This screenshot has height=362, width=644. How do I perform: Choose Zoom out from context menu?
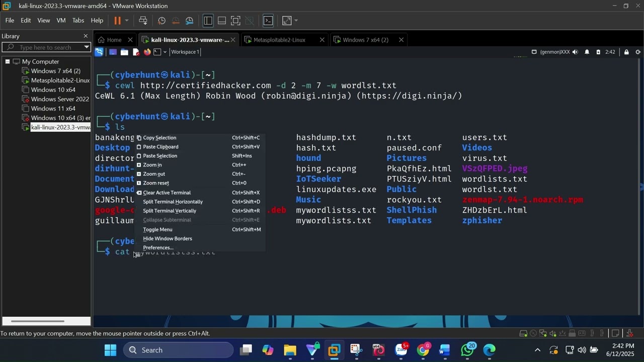(x=200, y=174)
